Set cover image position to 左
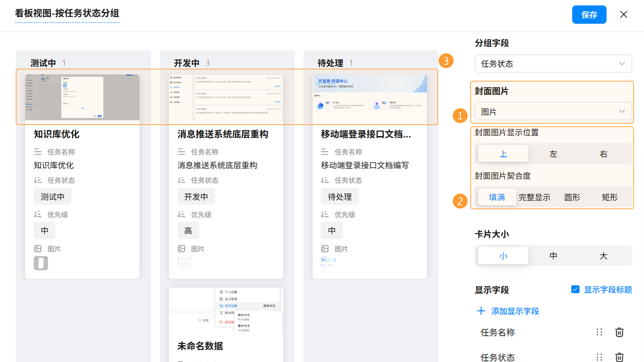644x362 pixels. 553,154
